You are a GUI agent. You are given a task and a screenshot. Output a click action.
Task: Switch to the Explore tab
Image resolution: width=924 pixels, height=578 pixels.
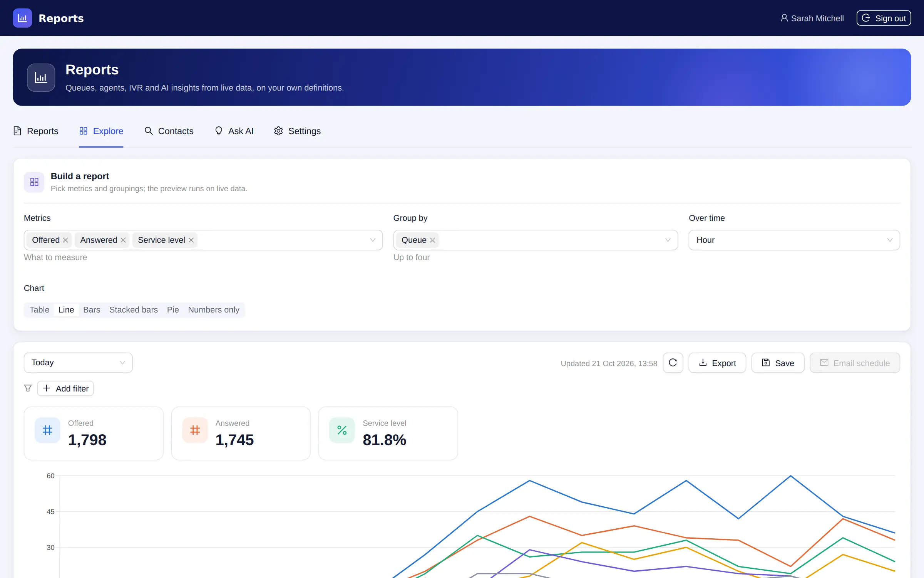[x=101, y=131]
